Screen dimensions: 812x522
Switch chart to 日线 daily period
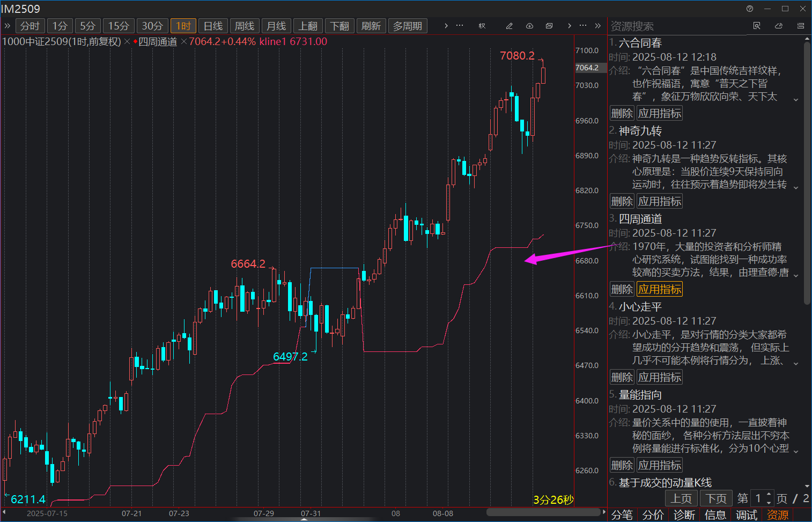click(x=213, y=26)
